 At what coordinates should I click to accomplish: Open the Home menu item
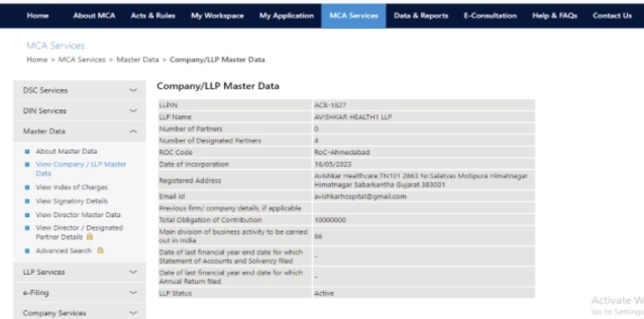38,16
